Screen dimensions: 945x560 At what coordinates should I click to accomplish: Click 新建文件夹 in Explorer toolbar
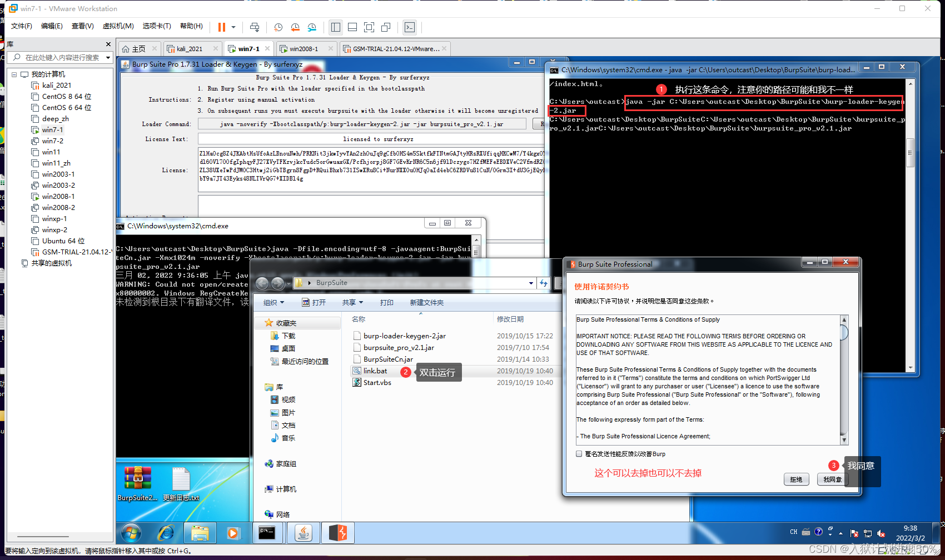coord(426,302)
